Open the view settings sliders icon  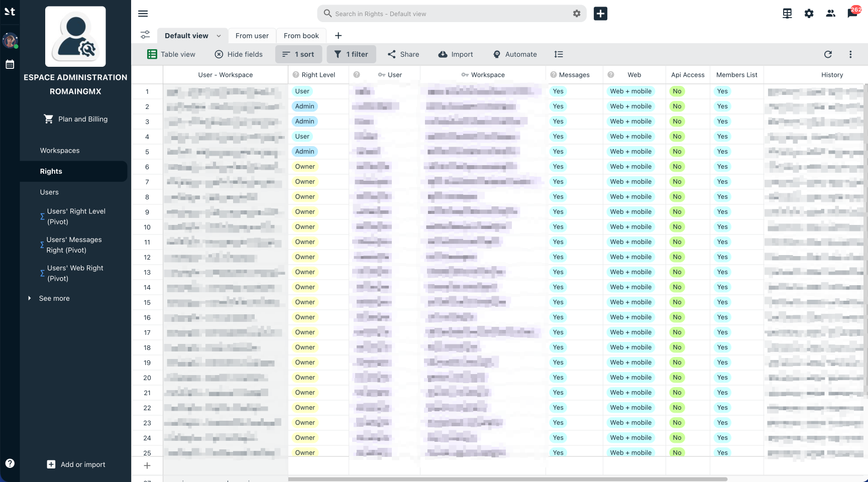click(145, 35)
